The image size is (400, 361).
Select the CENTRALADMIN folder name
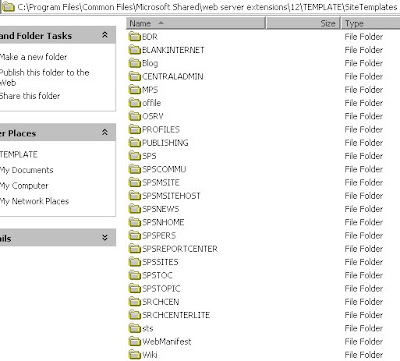point(173,77)
